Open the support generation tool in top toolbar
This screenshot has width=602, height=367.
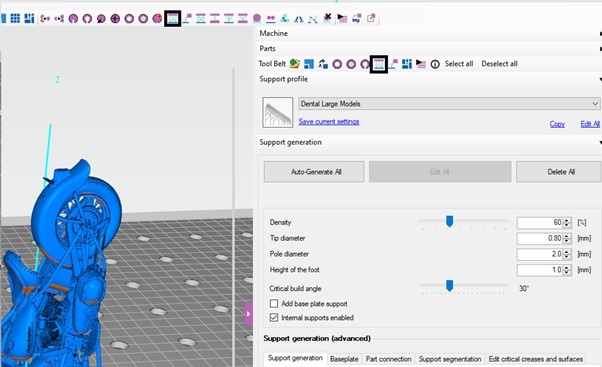(x=173, y=18)
